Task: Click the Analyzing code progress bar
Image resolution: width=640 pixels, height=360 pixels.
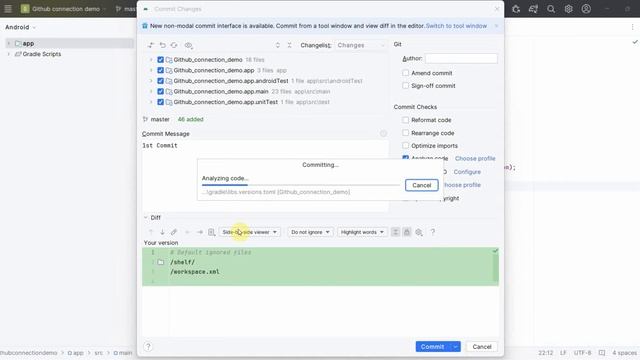Action: (301, 185)
